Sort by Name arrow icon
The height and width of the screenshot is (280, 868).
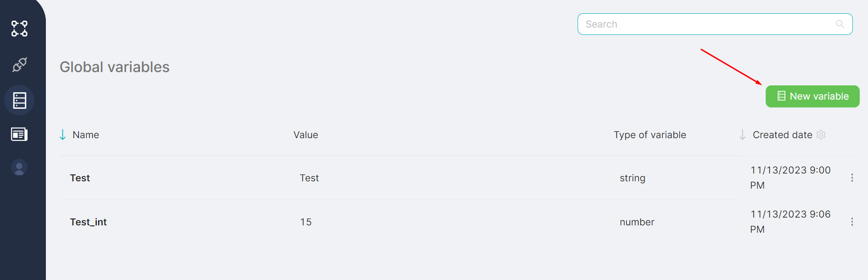point(63,135)
